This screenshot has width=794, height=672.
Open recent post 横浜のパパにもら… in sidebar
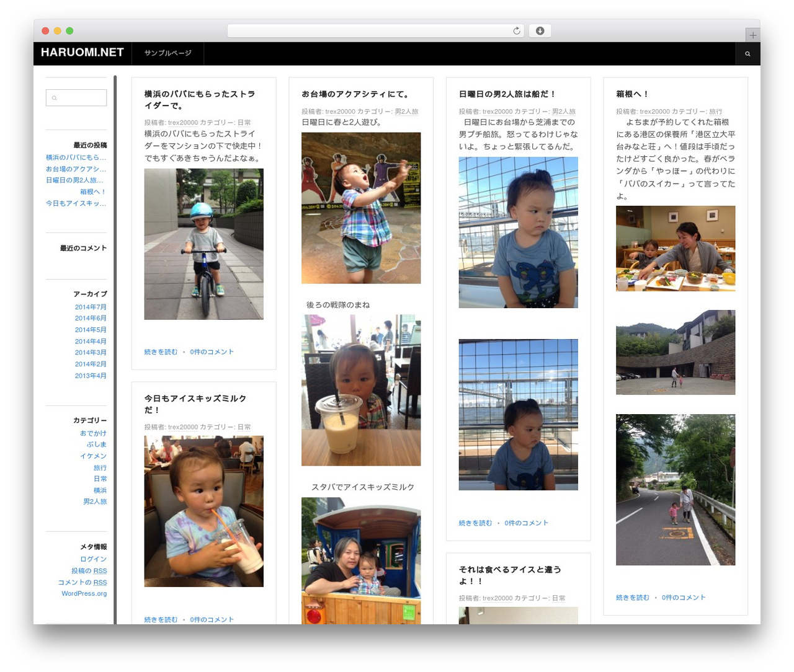pyautogui.click(x=76, y=157)
